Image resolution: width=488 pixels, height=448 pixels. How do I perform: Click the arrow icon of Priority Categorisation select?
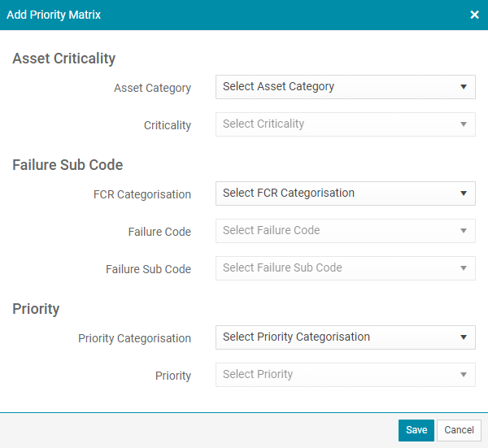click(x=464, y=337)
